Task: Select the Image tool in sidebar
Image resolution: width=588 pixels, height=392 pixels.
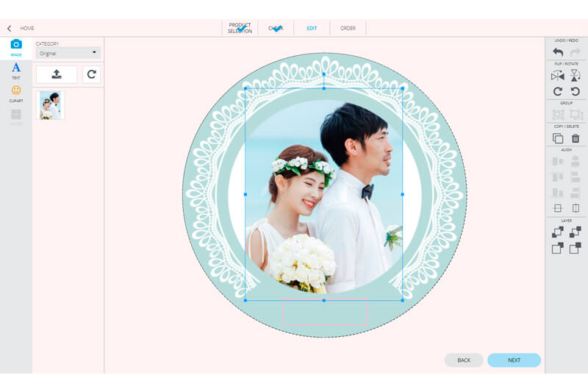Action: point(16,47)
